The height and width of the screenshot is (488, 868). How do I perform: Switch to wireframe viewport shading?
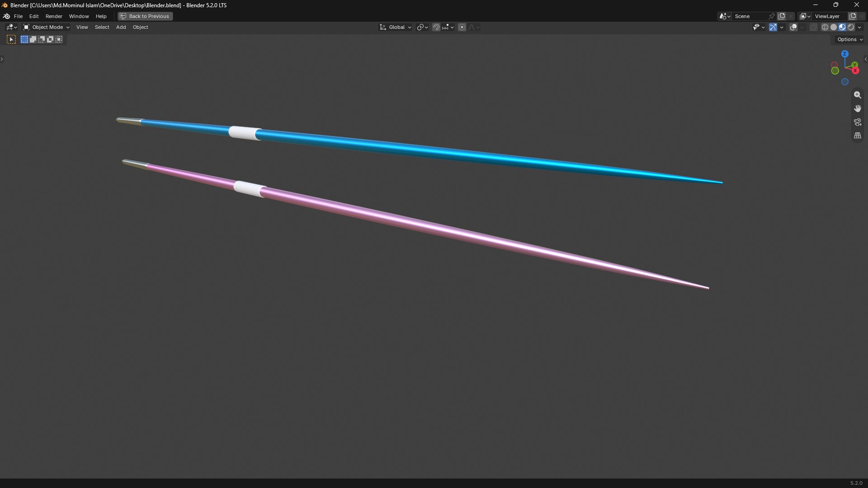pyautogui.click(x=825, y=27)
